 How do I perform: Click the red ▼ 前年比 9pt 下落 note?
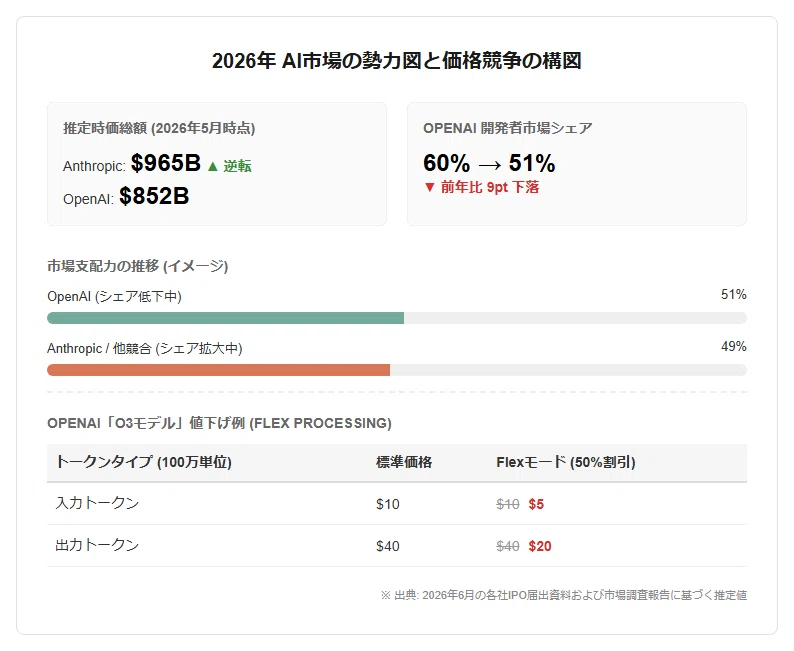coord(481,187)
